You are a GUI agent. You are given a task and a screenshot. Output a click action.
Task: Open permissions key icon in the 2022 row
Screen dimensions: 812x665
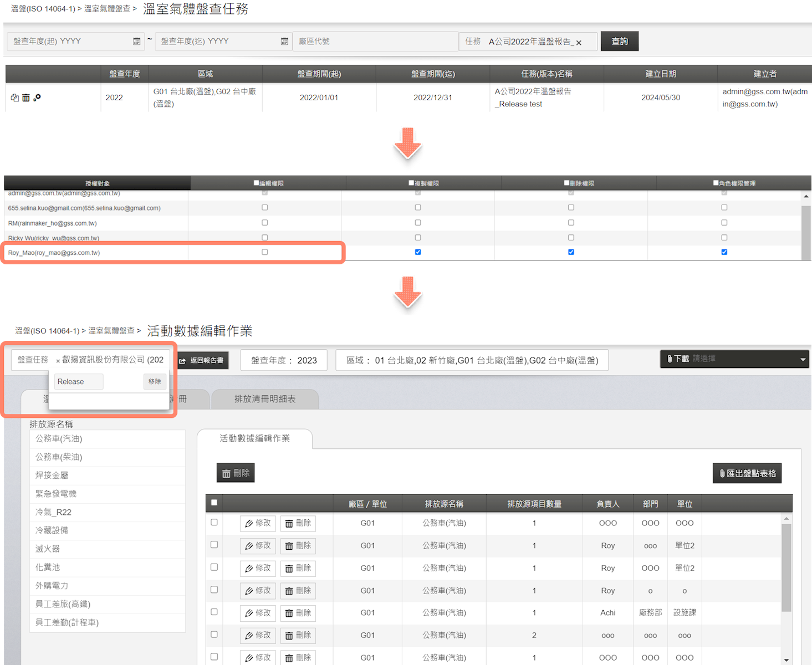click(x=37, y=98)
